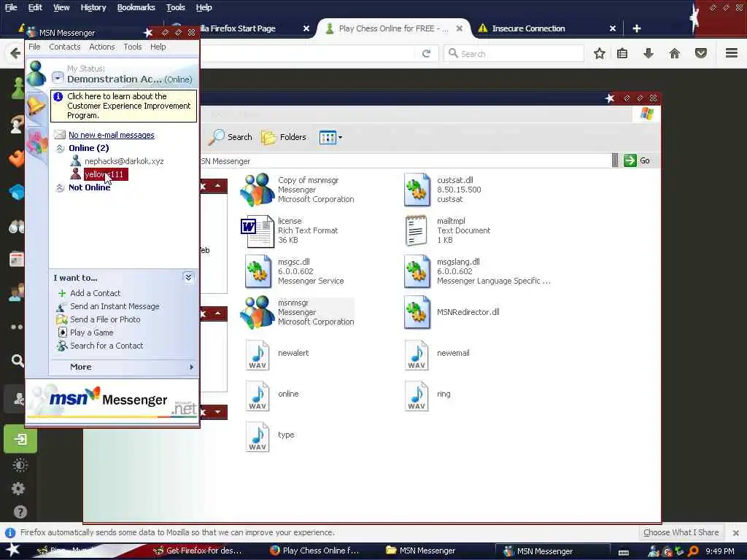
Task: Select the online WAV file
Action: 272,394
